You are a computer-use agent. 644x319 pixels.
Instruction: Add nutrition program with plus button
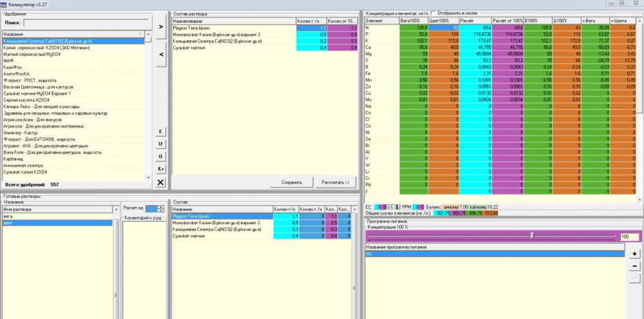click(634, 254)
